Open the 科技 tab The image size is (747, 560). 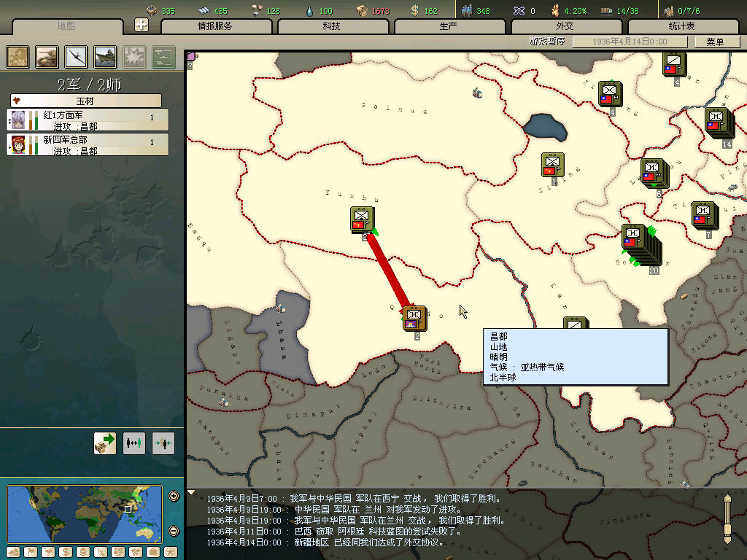coord(332,26)
